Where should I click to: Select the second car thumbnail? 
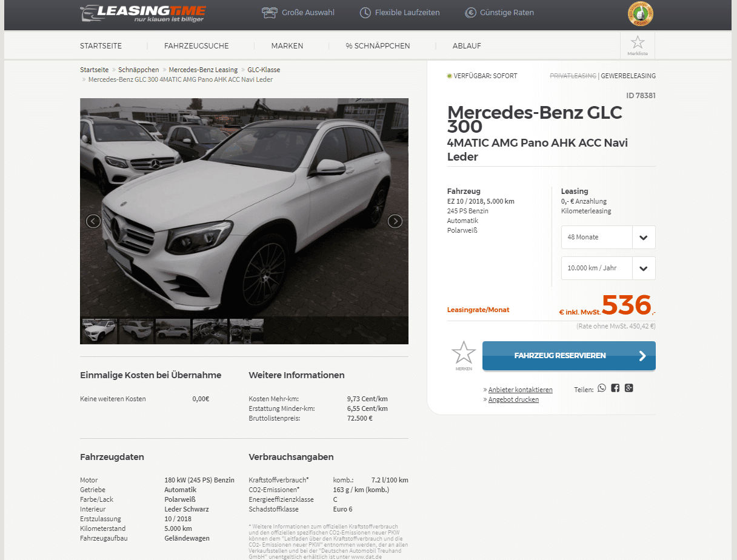(x=136, y=331)
